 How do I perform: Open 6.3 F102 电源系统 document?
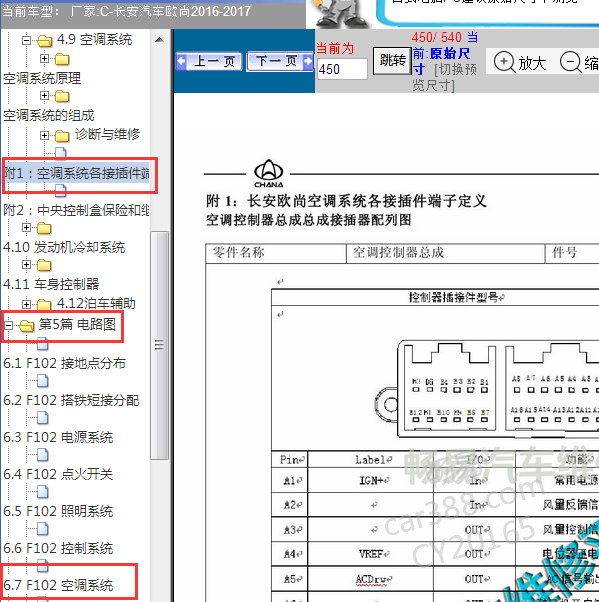tap(58, 437)
